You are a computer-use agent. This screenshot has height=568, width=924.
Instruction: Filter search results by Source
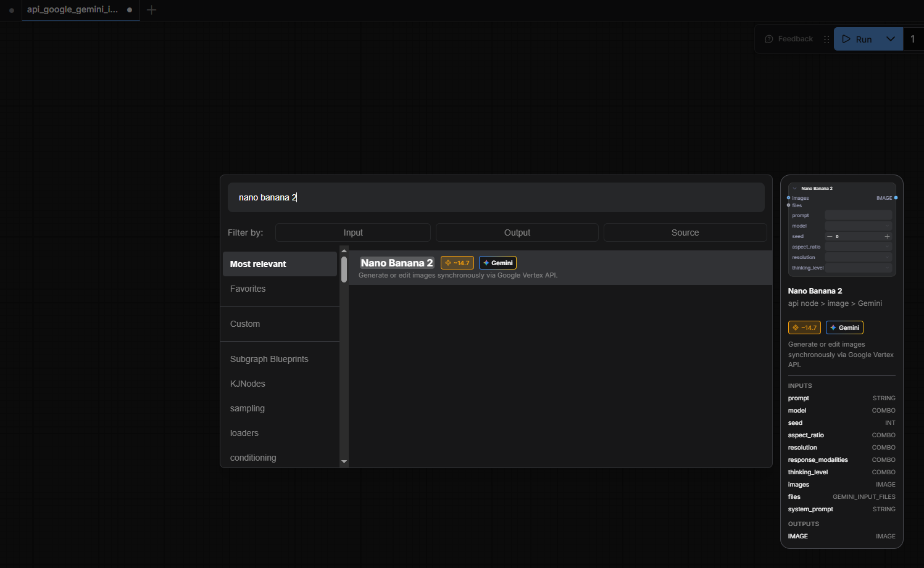click(x=685, y=233)
